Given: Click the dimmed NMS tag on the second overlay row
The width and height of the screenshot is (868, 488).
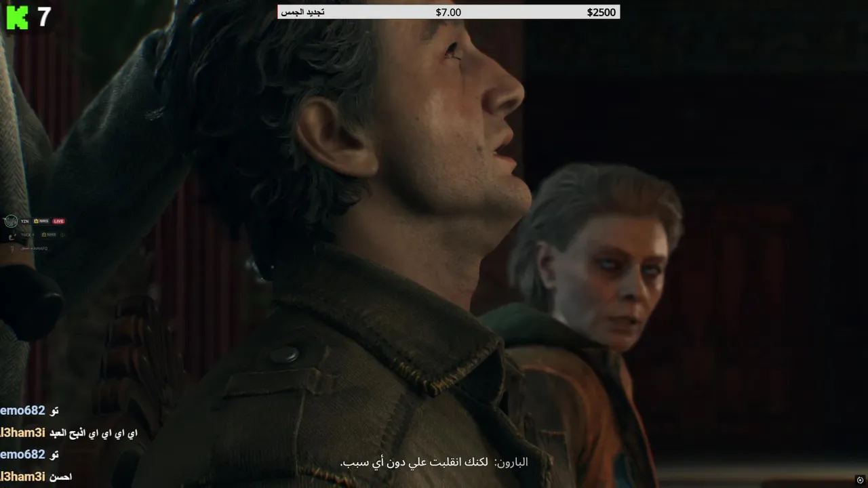Looking at the screenshot, I should click(49, 235).
